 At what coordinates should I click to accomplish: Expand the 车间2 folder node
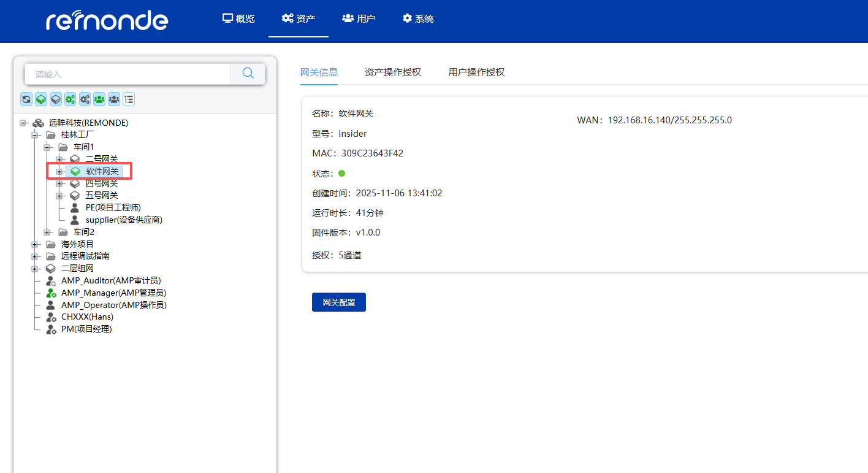click(47, 232)
